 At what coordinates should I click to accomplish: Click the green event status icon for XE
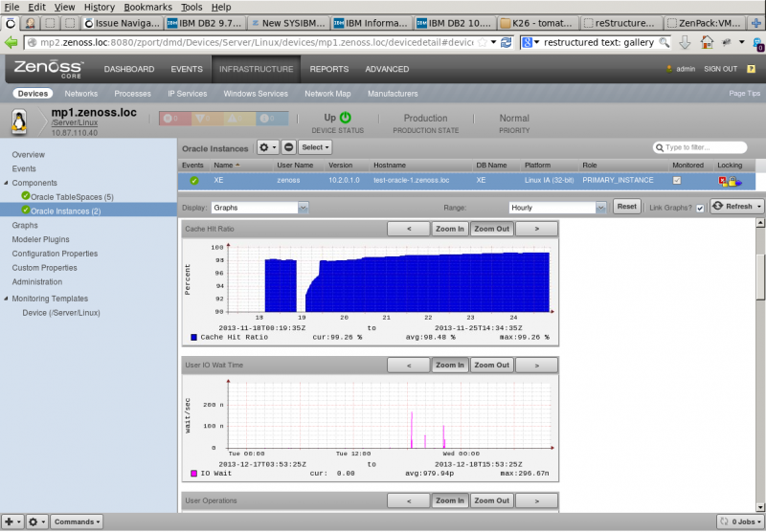point(194,180)
